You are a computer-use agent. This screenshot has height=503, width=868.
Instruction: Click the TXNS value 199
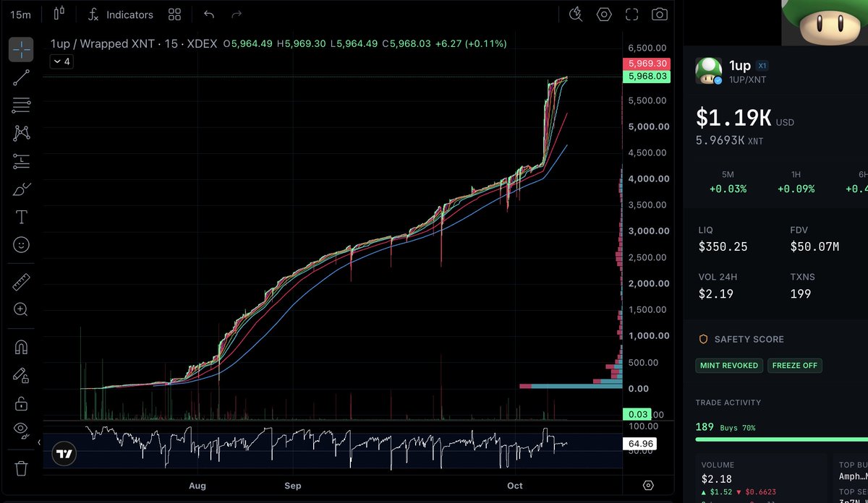click(x=801, y=294)
